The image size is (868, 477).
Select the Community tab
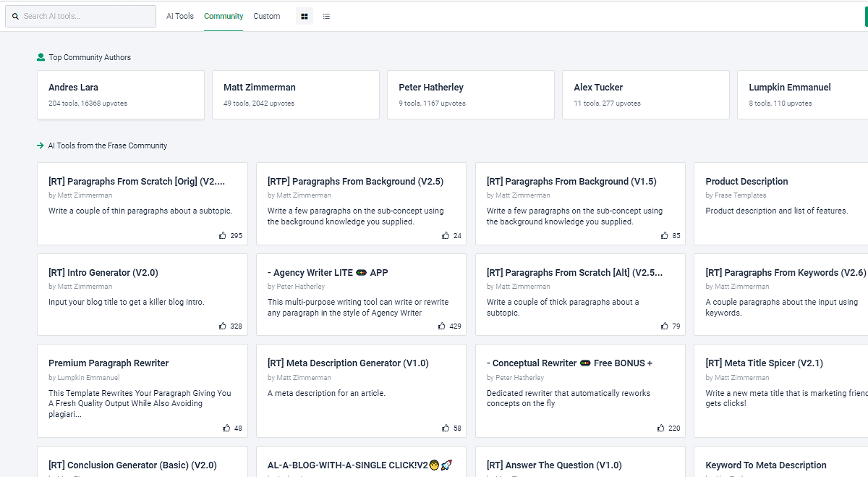[x=224, y=16]
